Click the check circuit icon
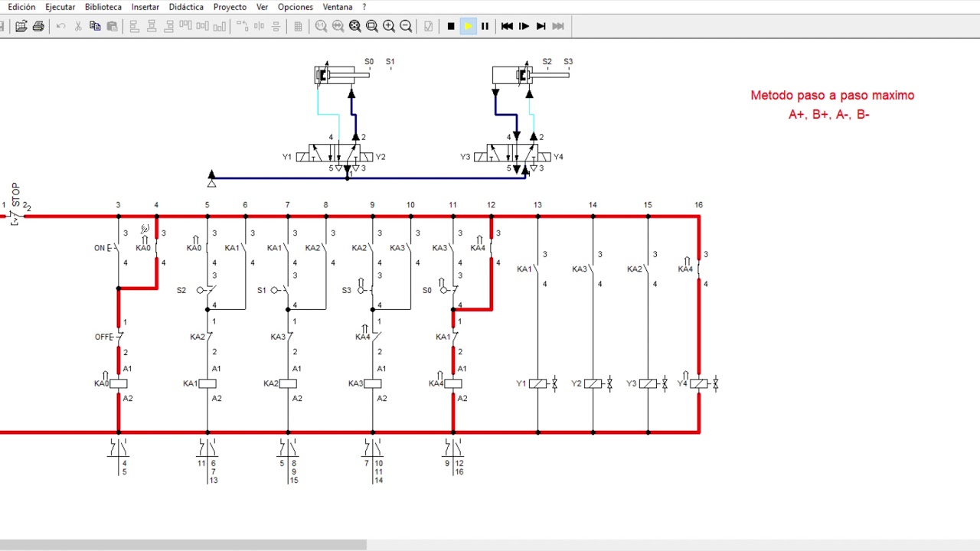 pos(429,26)
